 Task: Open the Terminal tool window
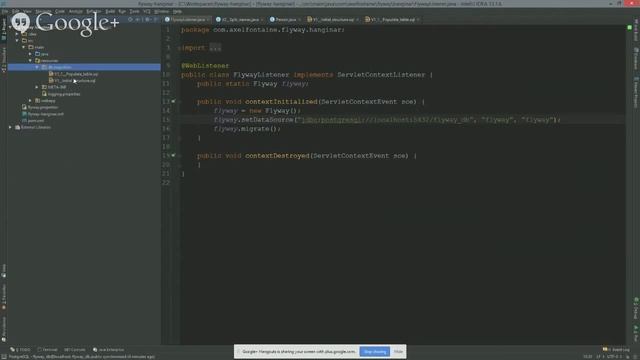[x=47, y=350]
